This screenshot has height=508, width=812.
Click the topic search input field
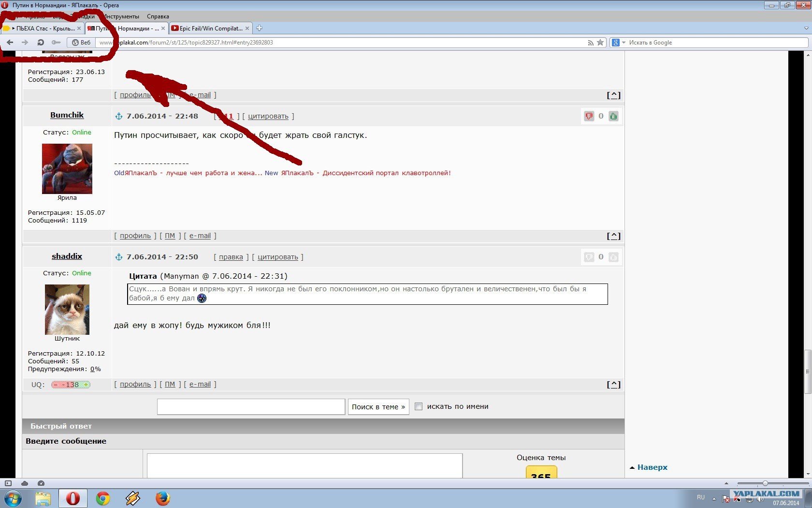point(251,407)
